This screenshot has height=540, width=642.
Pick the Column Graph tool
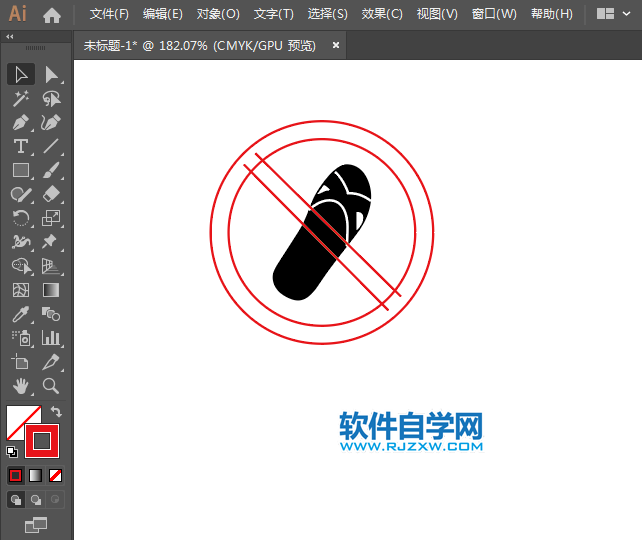pos(52,339)
